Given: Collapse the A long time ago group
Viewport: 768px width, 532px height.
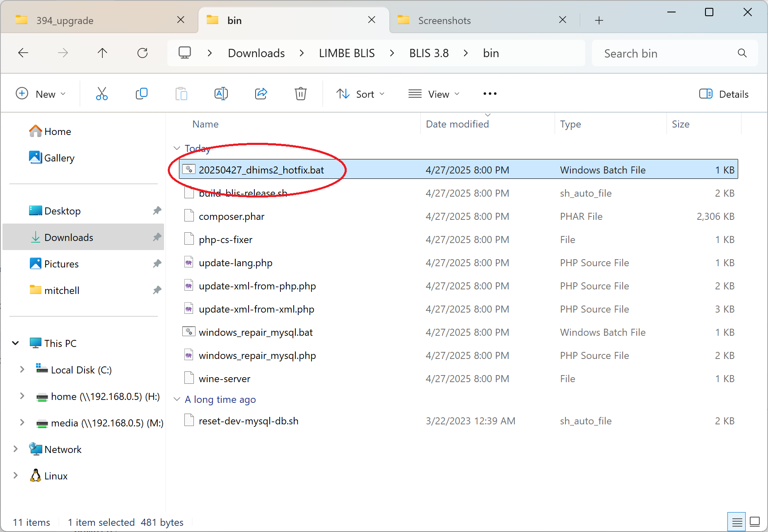Looking at the screenshot, I should tap(177, 399).
